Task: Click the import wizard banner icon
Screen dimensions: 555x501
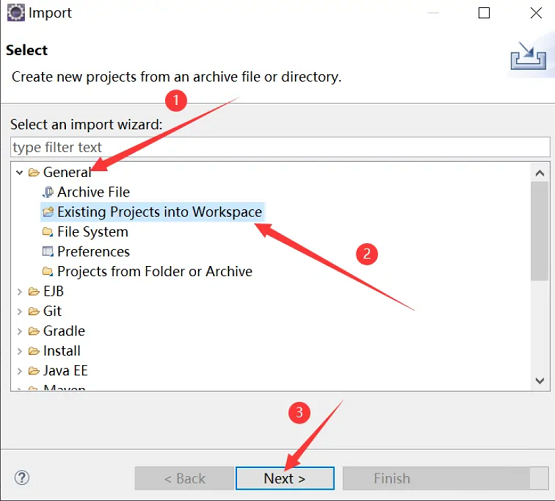Action: (528, 56)
